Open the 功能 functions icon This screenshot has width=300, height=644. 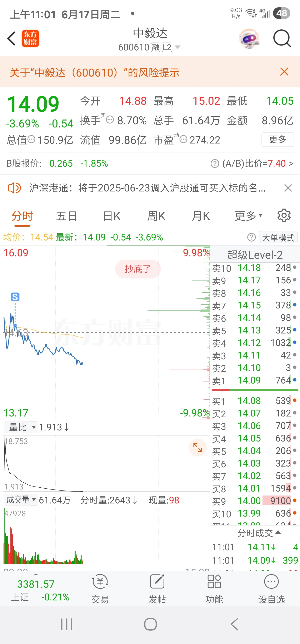click(214, 589)
